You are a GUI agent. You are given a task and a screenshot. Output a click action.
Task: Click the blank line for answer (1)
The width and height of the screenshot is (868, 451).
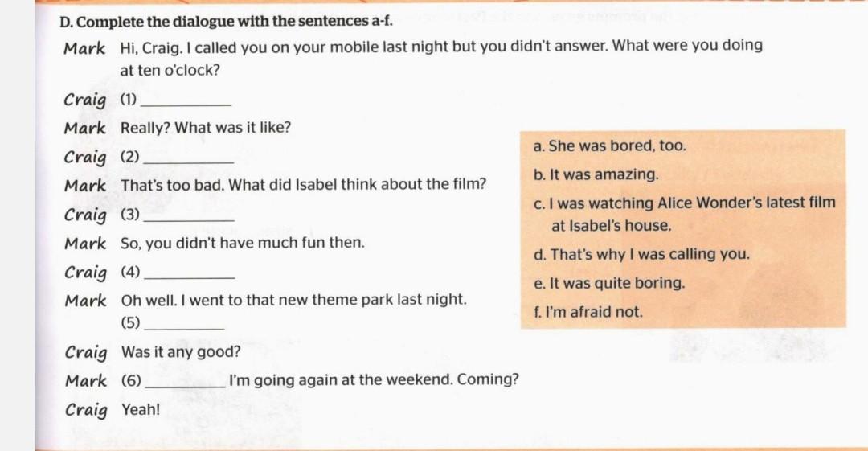point(186,102)
